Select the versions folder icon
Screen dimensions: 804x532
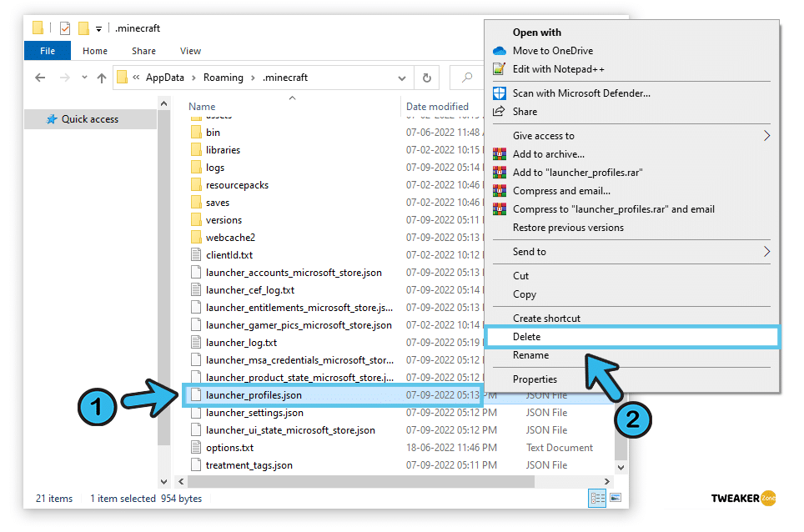[x=196, y=220]
